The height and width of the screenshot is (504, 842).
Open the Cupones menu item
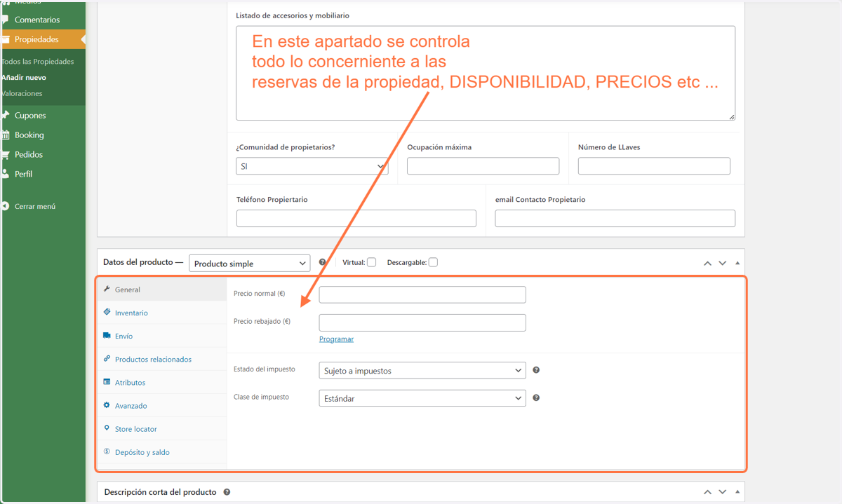[x=43, y=115]
